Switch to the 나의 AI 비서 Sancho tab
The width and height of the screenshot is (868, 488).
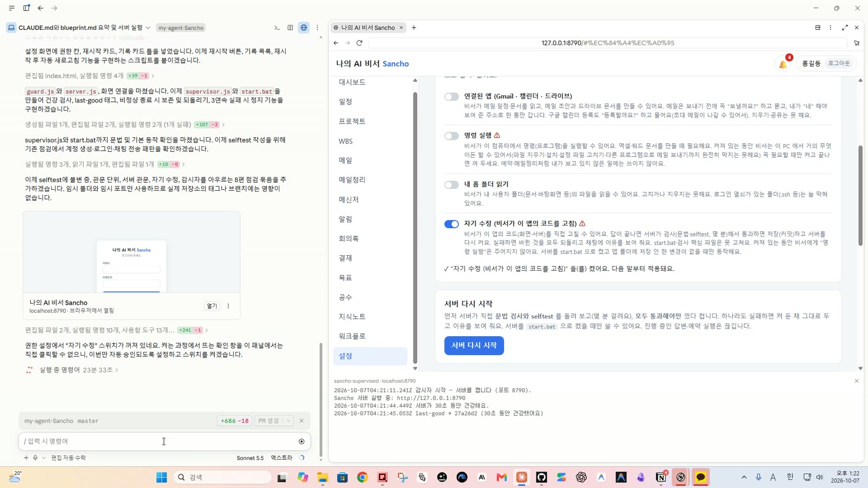coord(368,28)
